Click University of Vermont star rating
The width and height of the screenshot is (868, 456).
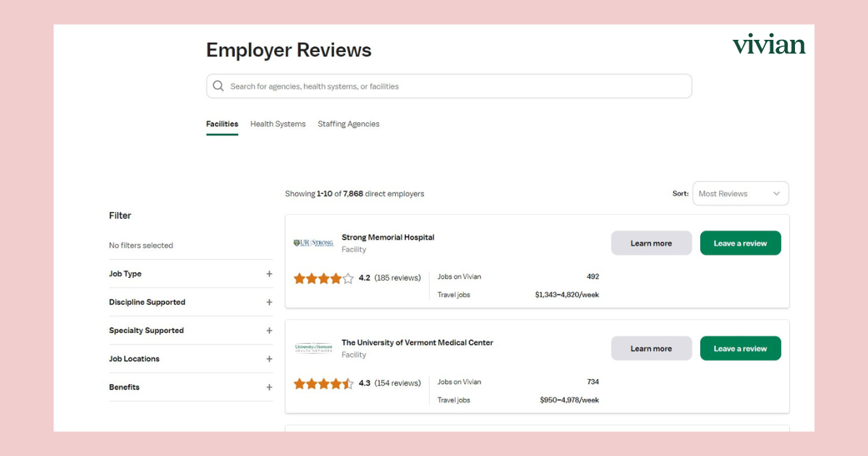pyautogui.click(x=323, y=384)
